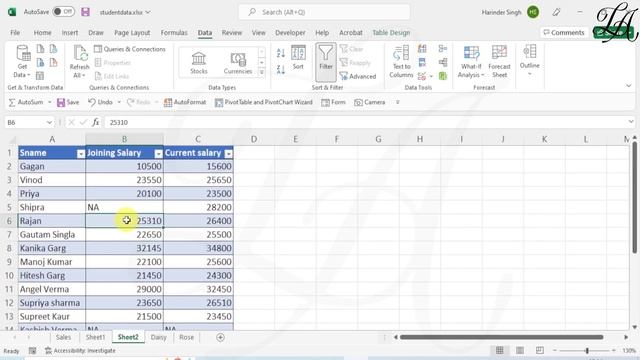This screenshot has width=640, height=360.
Task: Switch to the Sales sheet
Action: coord(63,337)
